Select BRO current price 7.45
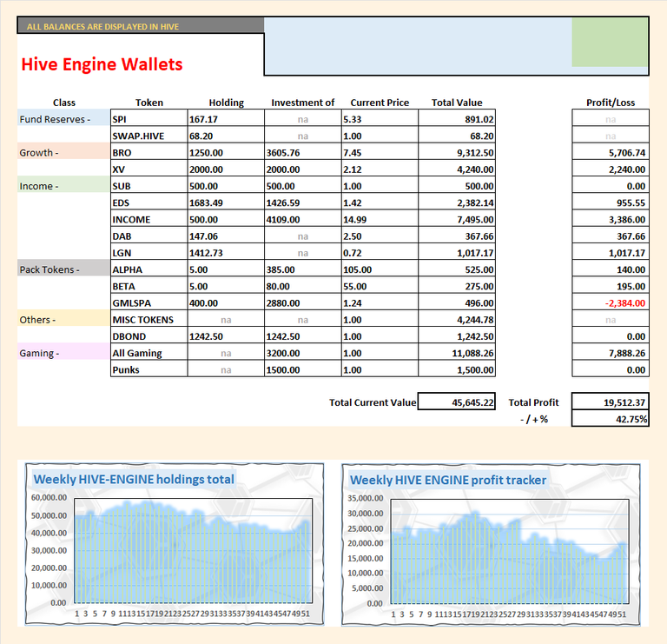 (380, 152)
